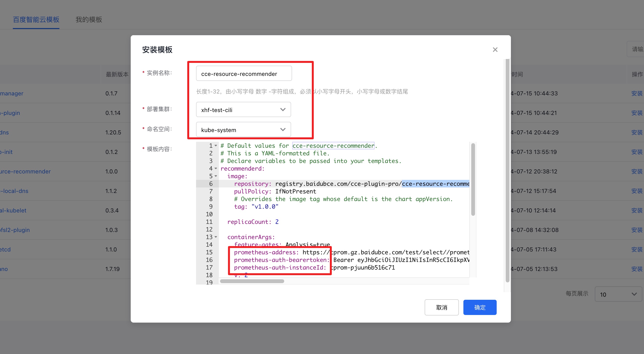The image size is (644, 354).
Task: Click the prometheus-auth-instanceId line
Action: 314,267
